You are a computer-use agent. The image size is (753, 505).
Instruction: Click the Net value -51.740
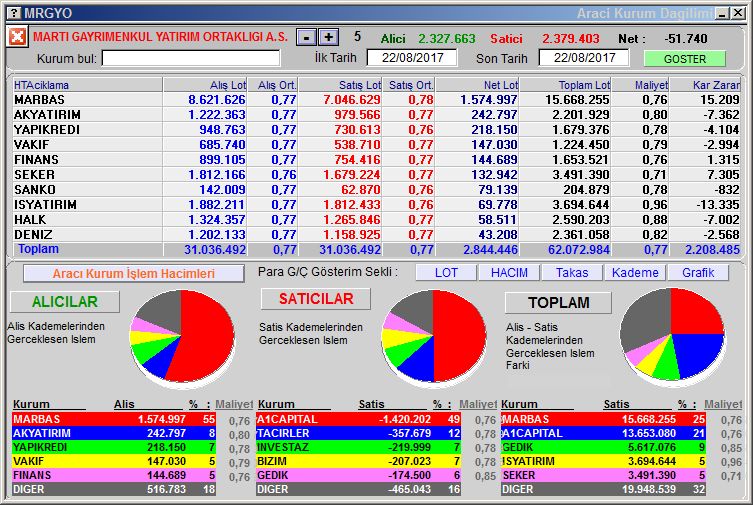coord(686,38)
